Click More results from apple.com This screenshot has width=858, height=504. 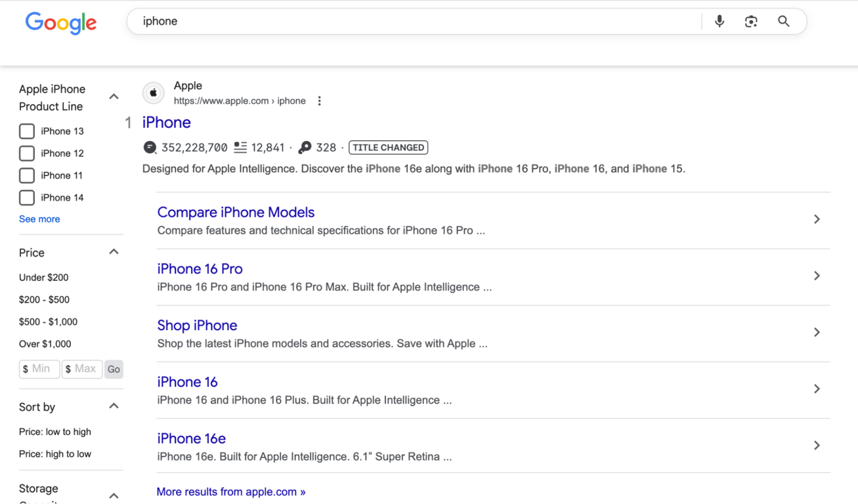tap(231, 492)
